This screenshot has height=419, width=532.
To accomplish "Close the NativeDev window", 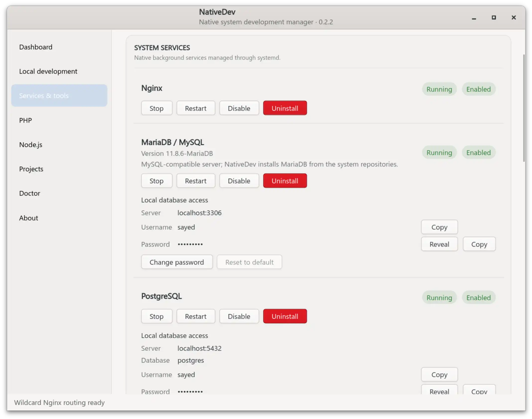I will 514,17.
